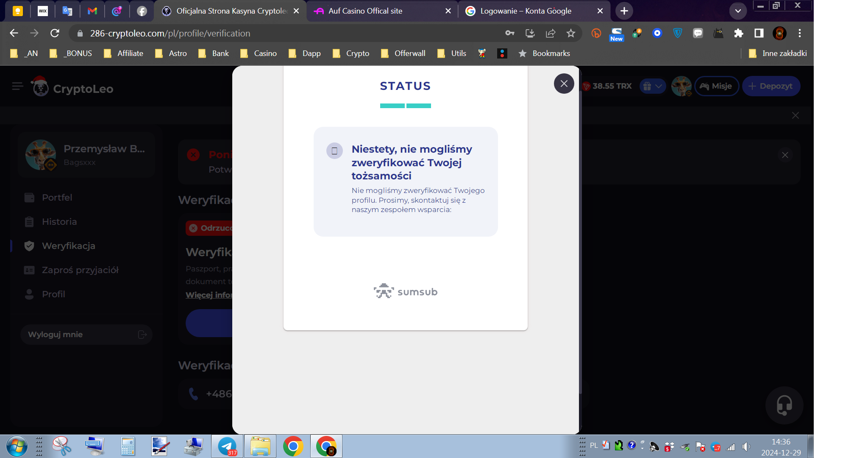This screenshot has height=458, width=868.
Task: Click the first teal progress segment under STATUS
Action: pos(392,105)
